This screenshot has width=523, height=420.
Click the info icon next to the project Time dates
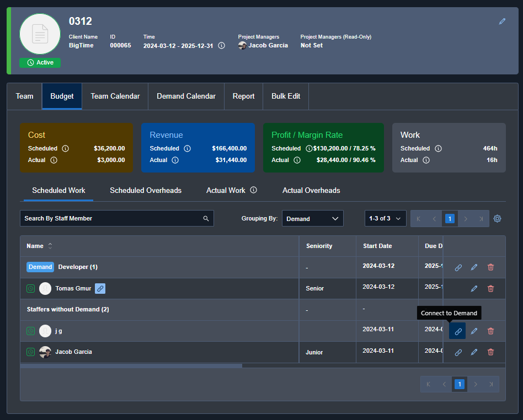pos(221,46)
